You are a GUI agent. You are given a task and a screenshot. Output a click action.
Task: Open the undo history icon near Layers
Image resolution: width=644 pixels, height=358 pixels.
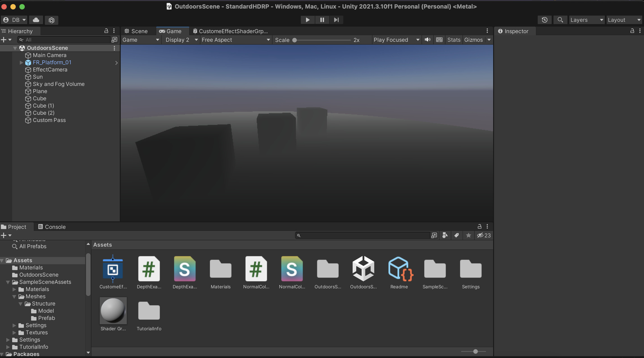(x=544, y=20)
